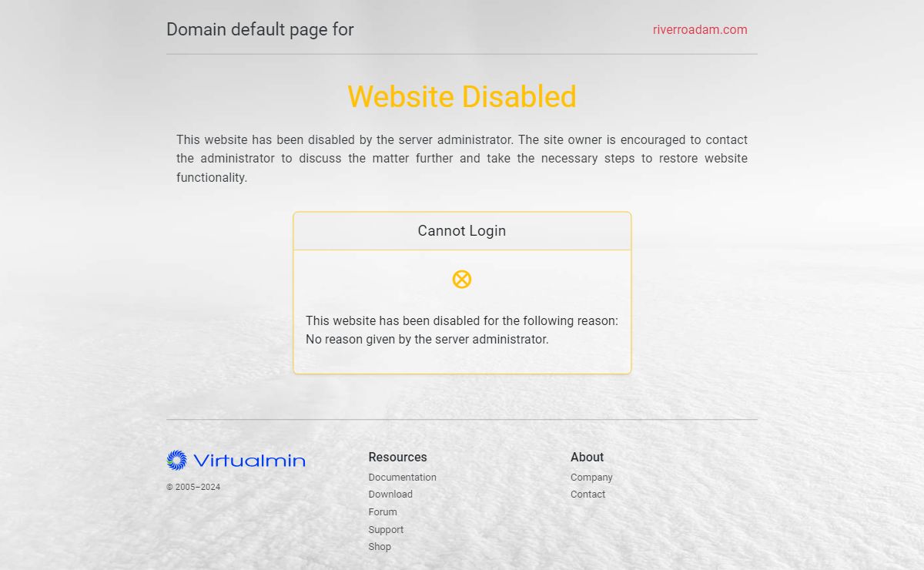Click the Virtualmin logo

point(236,461)
